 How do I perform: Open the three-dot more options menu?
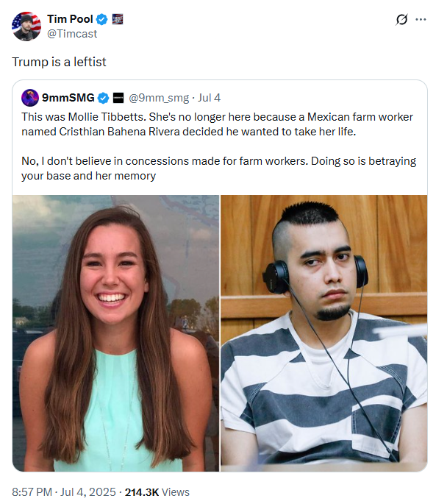(x=421, y=20)
